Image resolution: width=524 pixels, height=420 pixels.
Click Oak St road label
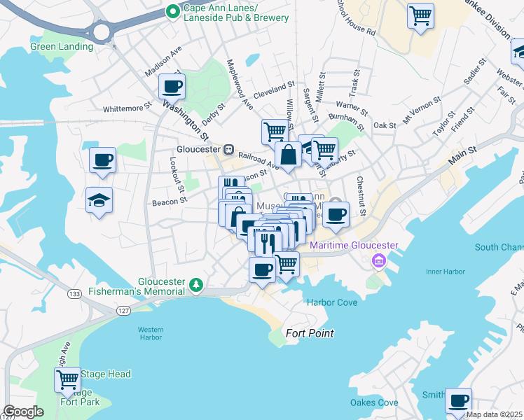coord(385,125)
